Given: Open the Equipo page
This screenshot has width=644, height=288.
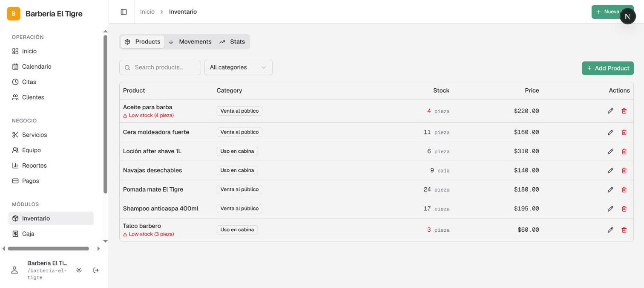Looking at the screenshot, I should point(51,150).
